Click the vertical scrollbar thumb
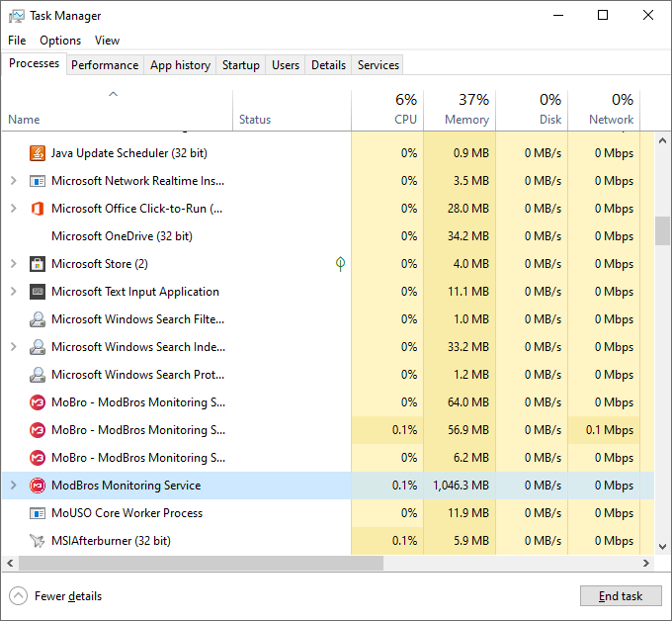This screenshot has height=621, width=672. [x=662, y=230]
